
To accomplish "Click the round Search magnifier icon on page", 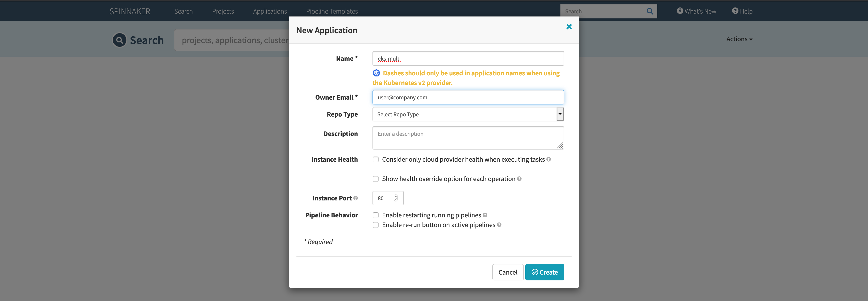I will (x=119, y=40).
